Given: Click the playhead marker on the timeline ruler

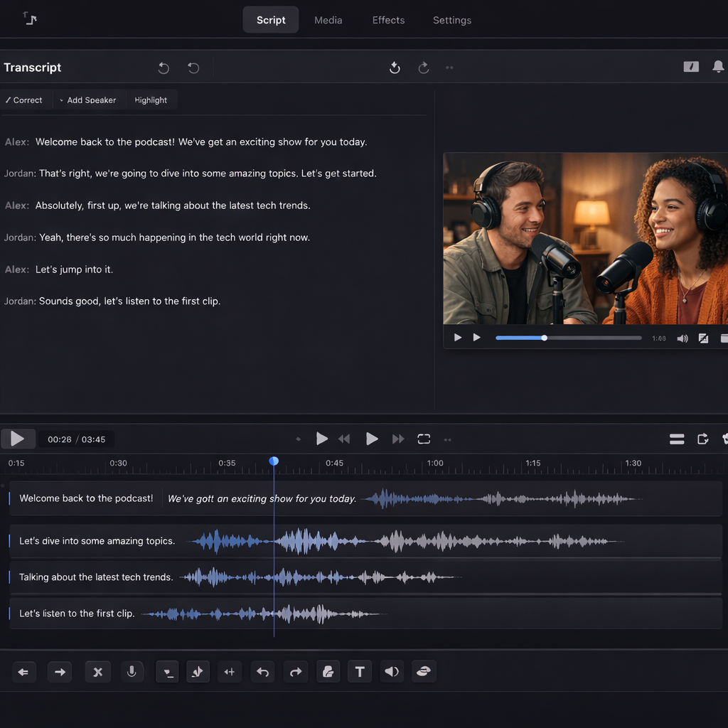Looking at the screenshot, I should coord(274,461).
